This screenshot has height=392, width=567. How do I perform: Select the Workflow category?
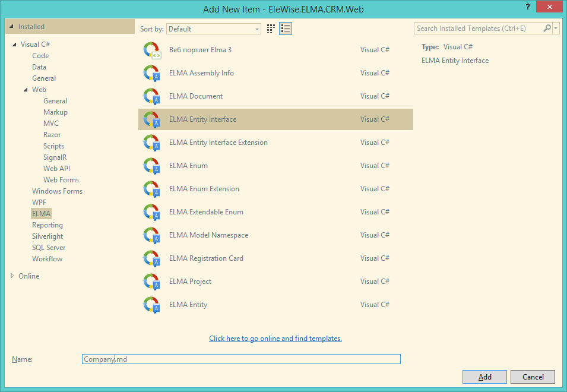[47, 258]
